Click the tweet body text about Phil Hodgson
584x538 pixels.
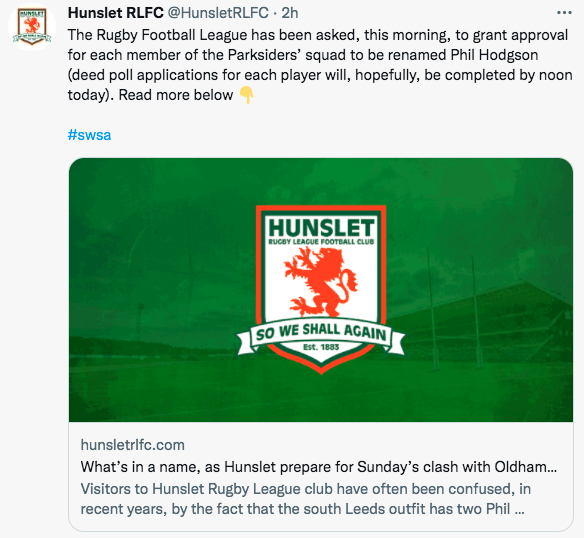click(320, 65)
